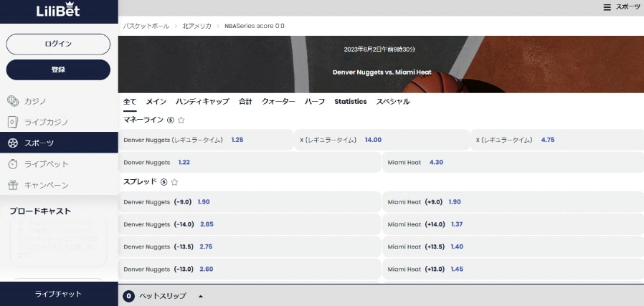Click the 北アメリカ breadcrumb
Screen dimensions: 644x306
(196, 26)
